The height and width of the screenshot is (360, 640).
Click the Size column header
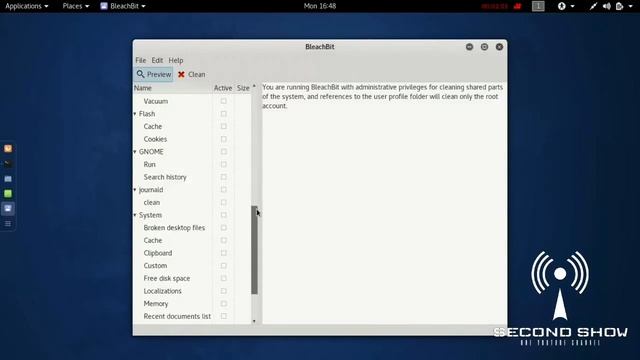coord(243,88)
